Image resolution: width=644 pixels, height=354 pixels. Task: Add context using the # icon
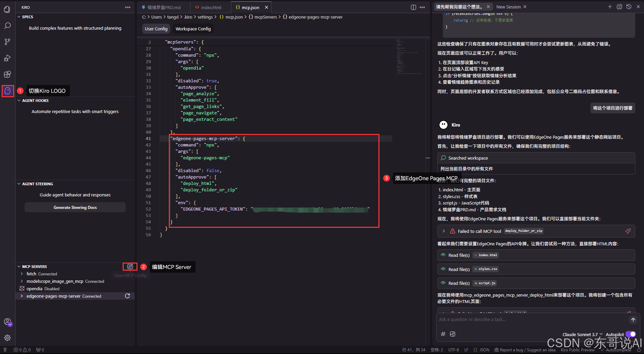point(443,334)
